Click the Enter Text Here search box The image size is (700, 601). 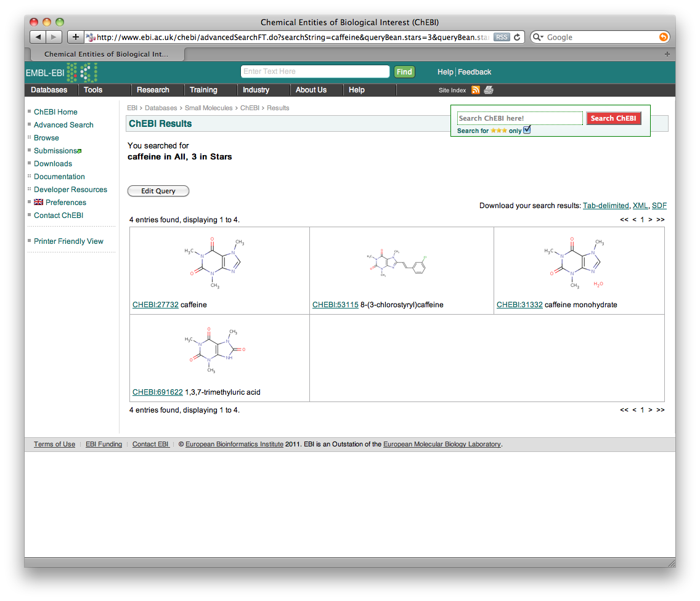pyautogui.click(x=315, y=71)
